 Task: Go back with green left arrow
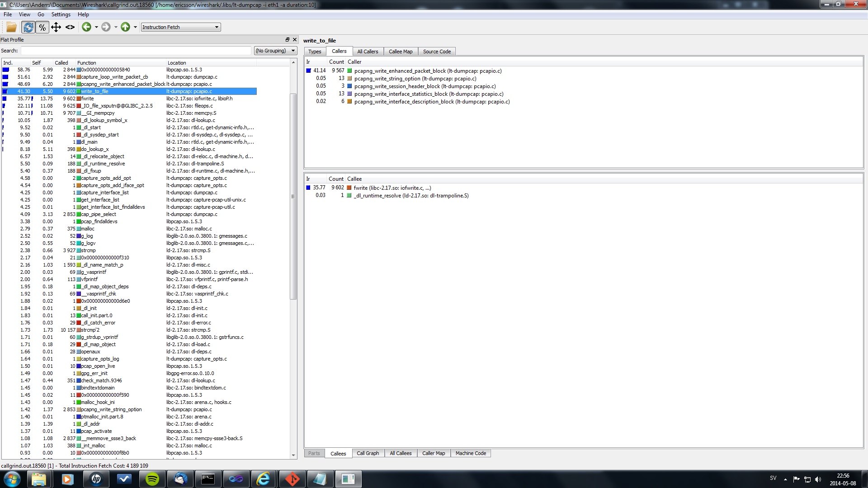point(86,27)
